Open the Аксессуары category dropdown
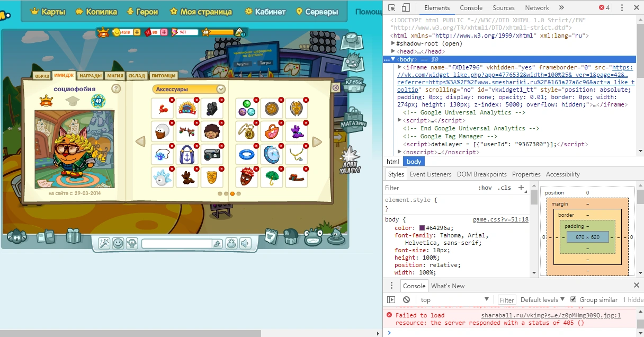The height and width of the screenshot is (337, 644). (189, 89)
